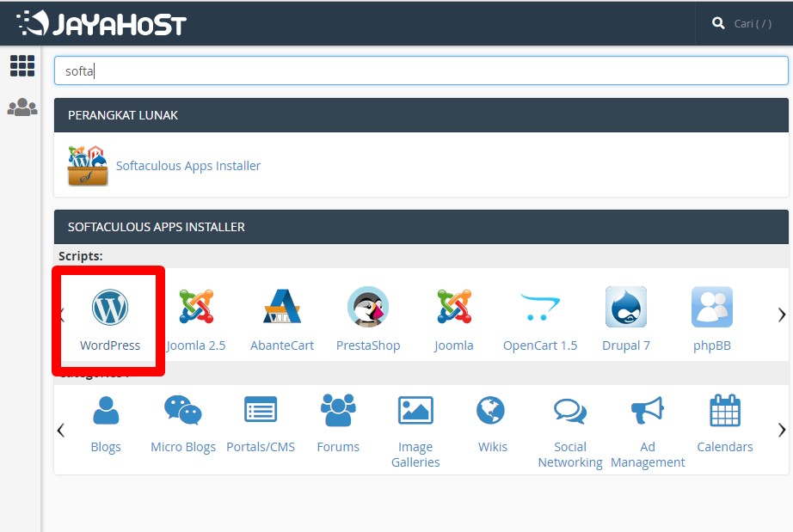Open the Calendars category icon
793x532 pixels.
click(725, 410)
